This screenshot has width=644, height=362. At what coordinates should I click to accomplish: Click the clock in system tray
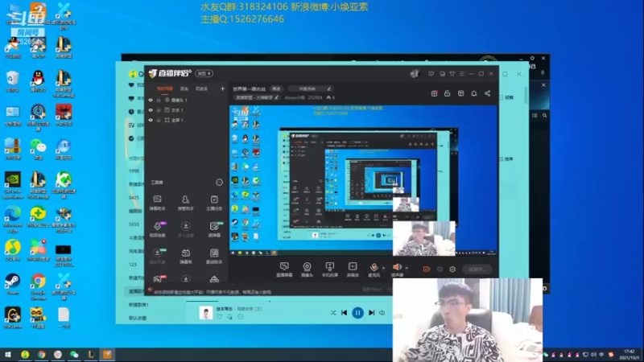coord(629,355)
